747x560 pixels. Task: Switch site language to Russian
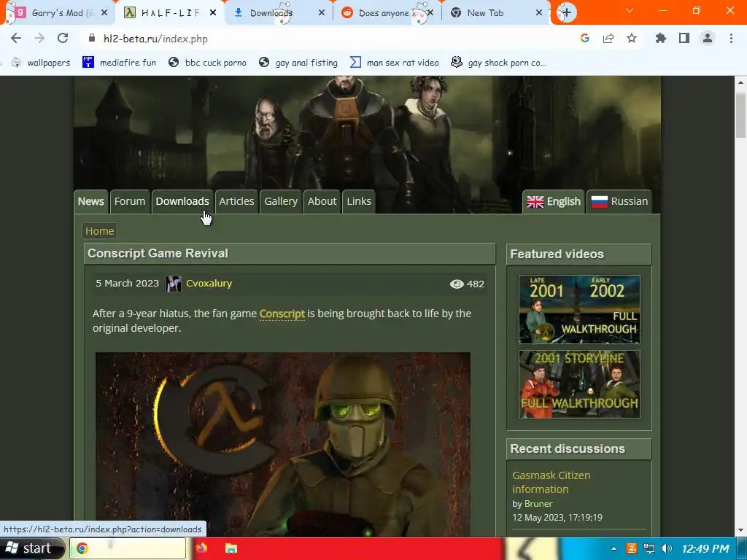tap(619, 201)
